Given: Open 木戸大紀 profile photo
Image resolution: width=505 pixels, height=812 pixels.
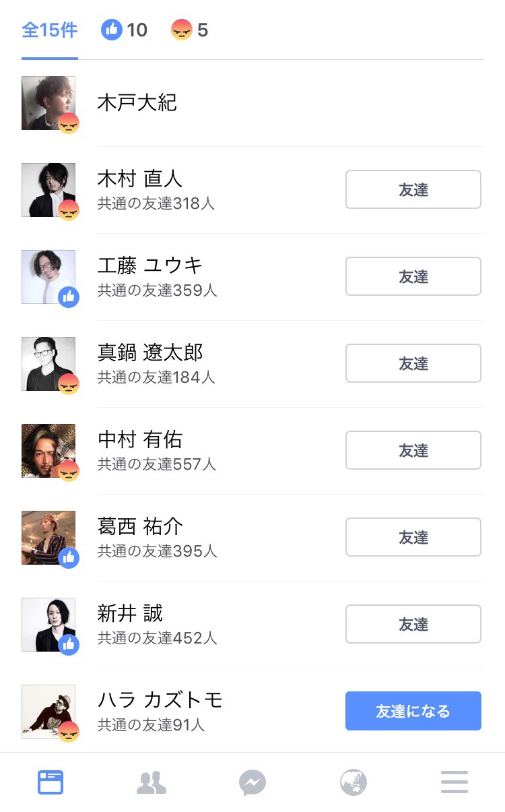Looking at the screenshot, I should point(48,103).
